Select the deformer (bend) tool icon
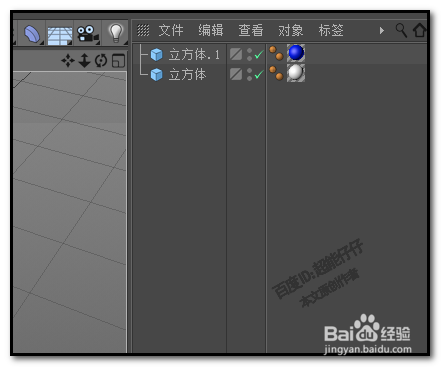The height and width of the screenshot is (367, 441). (x=32, y=34)
